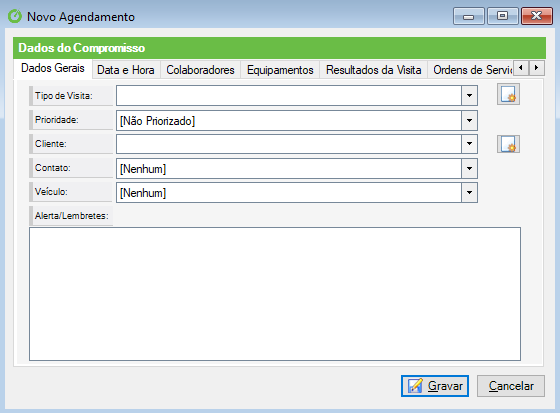Switch to the Data e Hora tab
Image resolution: width=560 pixels, height=413 pixels.
[x=126, y=70]
